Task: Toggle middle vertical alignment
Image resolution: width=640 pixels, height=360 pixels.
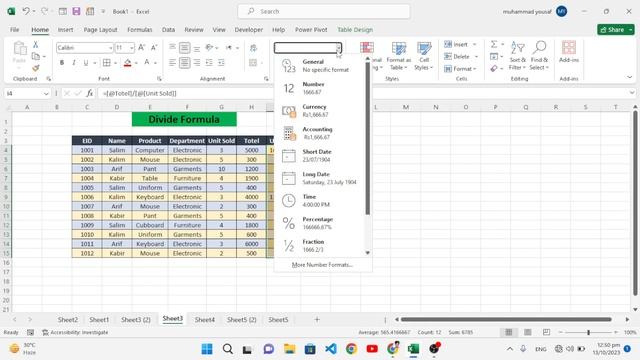Action: 184,48
